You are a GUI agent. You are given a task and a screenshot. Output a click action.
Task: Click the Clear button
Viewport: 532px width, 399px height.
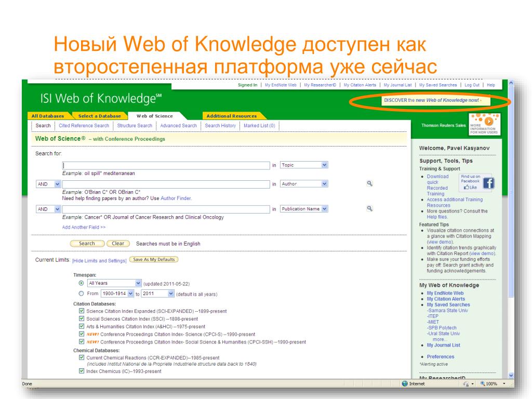(x=118, y=243)
